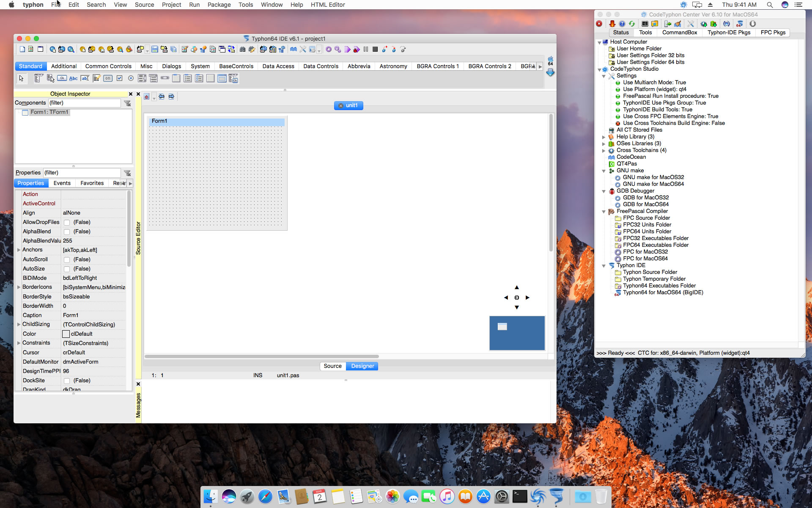Click the binoculars Find icon
812x508 pixels.
[242, 50]
